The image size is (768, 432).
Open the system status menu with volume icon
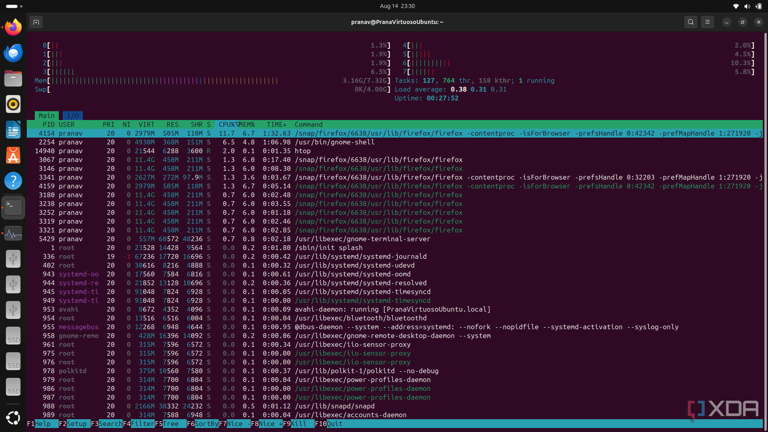[747, 6]
